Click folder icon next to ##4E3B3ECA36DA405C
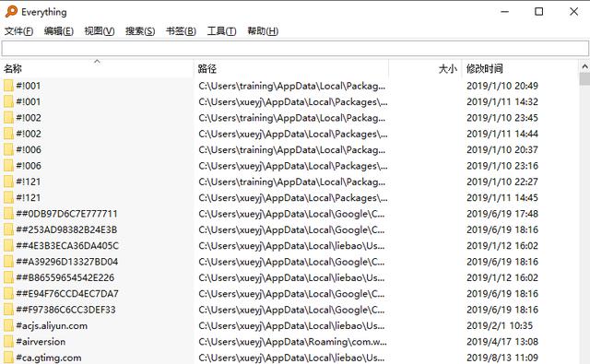Screen dimensions: 590x364 [x=8, y=245]
